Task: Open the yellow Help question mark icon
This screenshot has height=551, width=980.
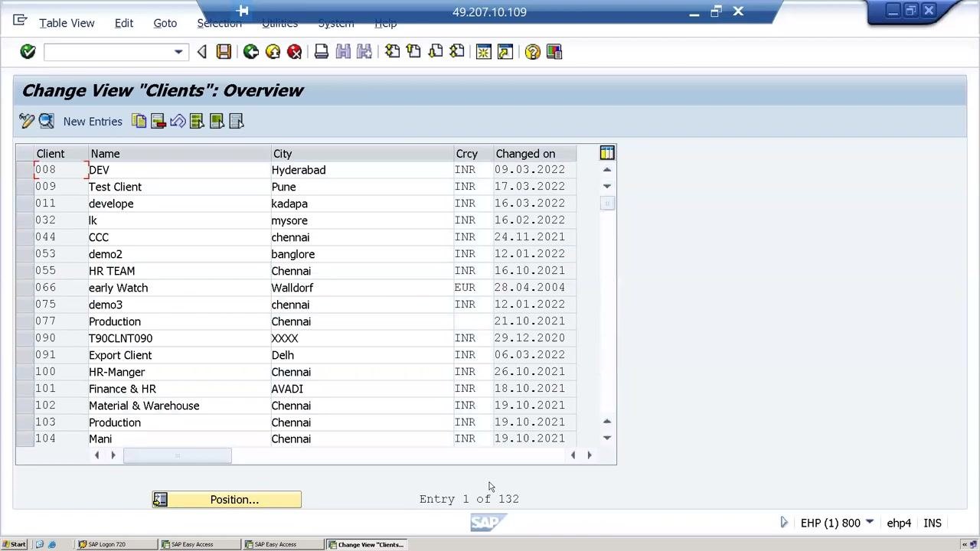Action: pos(533,51)
